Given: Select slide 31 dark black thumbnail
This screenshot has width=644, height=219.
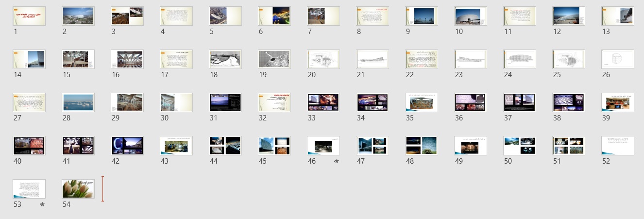Looking at the screenshot, I should [225, 102].
